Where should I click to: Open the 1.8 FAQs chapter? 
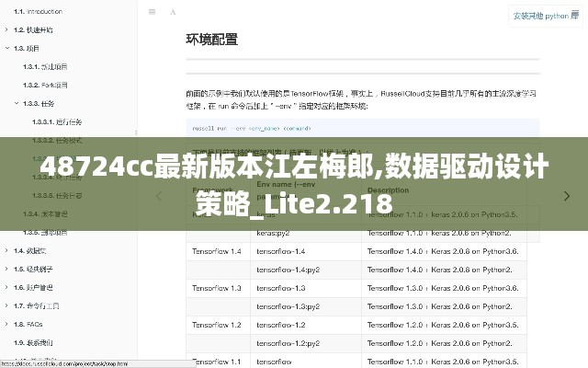coord(28,325)
